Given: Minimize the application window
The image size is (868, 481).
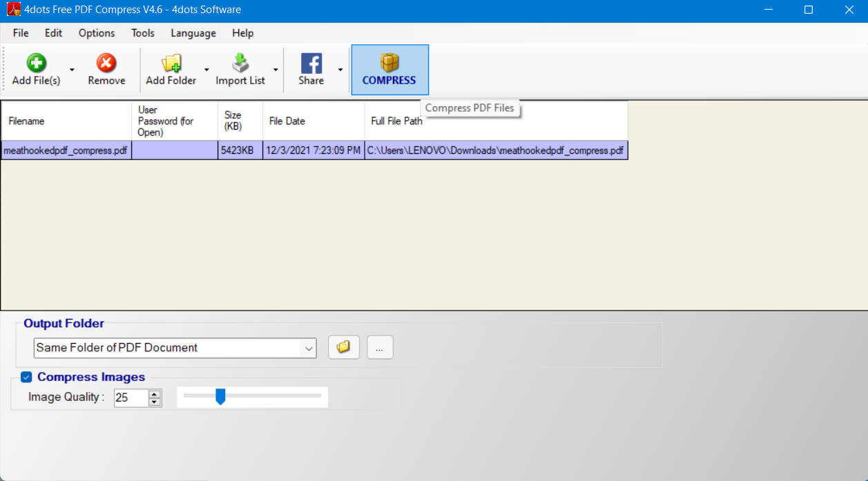Looking at the screenshot, I should point(769,10).
